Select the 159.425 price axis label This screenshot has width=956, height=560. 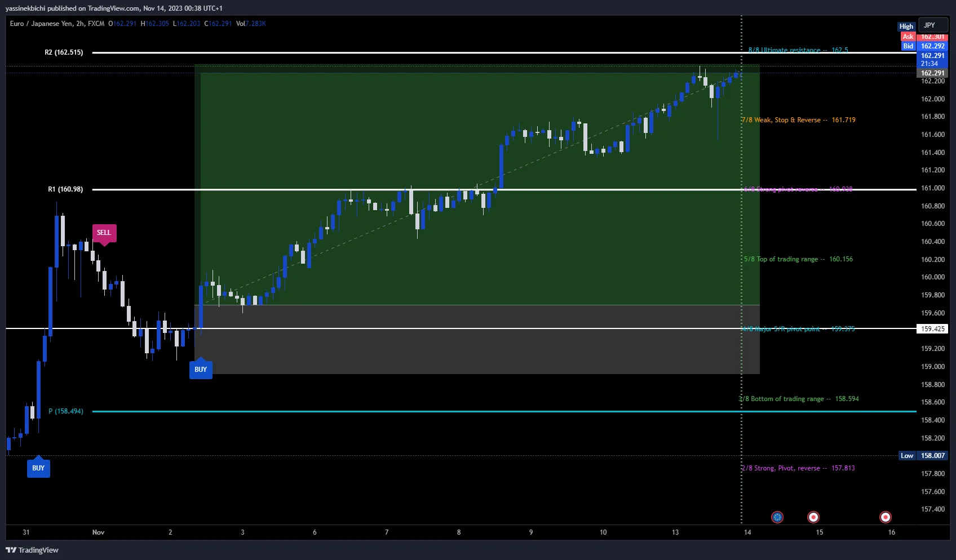tap(932, 329)
